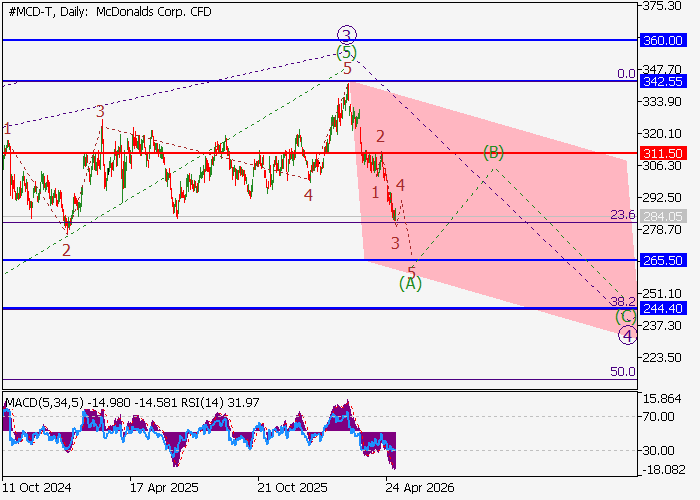Click the -18.082 indicator axis value
The image size is (700, 500).
pyautogui.click(x=663, y=470)
